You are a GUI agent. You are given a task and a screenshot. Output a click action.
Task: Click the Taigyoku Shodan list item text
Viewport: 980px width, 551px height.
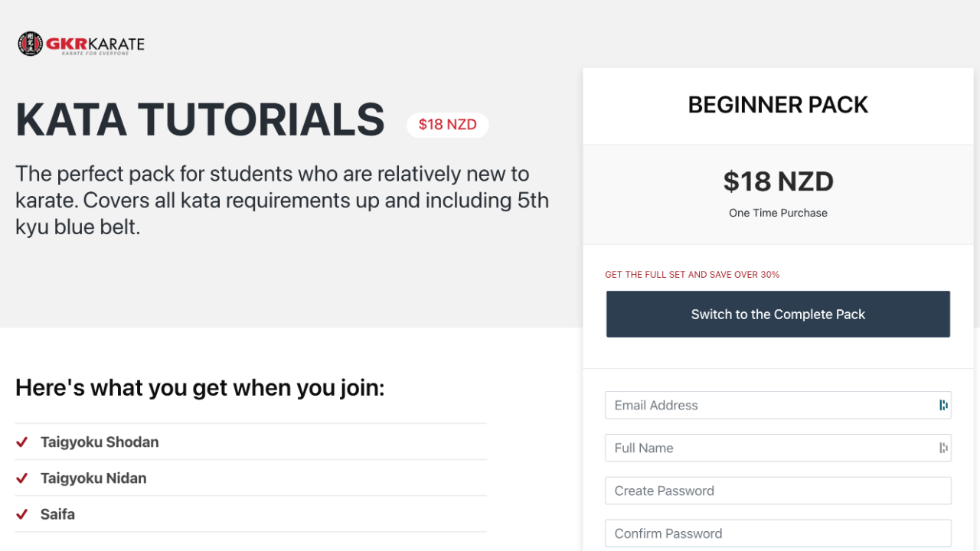click(x=100, y=442)
